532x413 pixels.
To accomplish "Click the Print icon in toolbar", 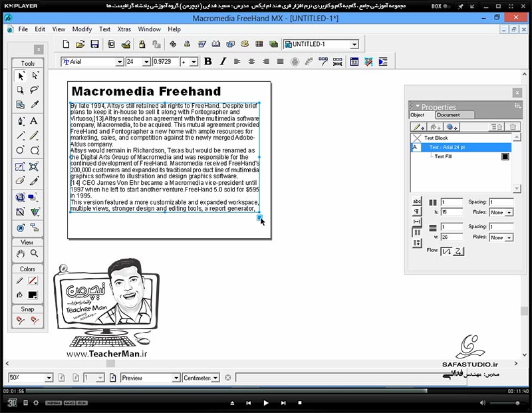I will tap(126, 44).
